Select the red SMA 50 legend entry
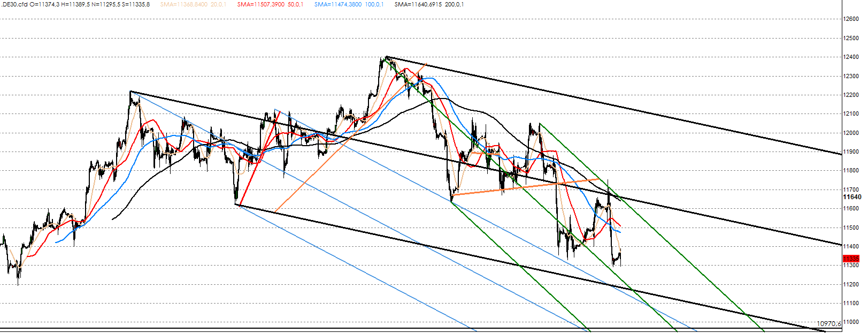The image size is (868, 333). click(270, 4)
